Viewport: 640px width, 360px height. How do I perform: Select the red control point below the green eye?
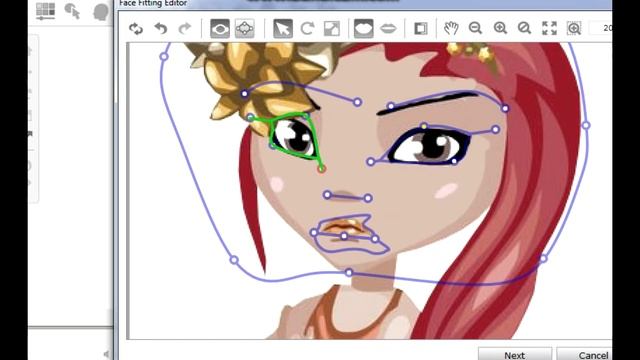click(x=322, y=169)
